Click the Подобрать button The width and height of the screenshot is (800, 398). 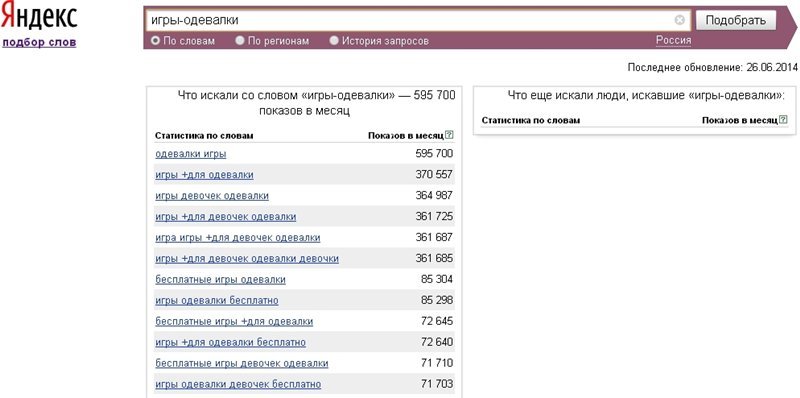pyautogui.click(x=736, y=20)
